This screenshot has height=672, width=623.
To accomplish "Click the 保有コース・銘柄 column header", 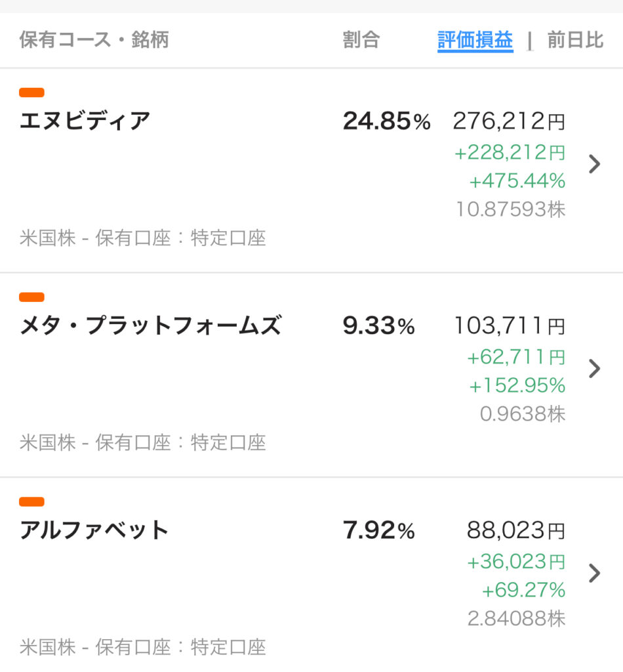I will tap(94, 40).
